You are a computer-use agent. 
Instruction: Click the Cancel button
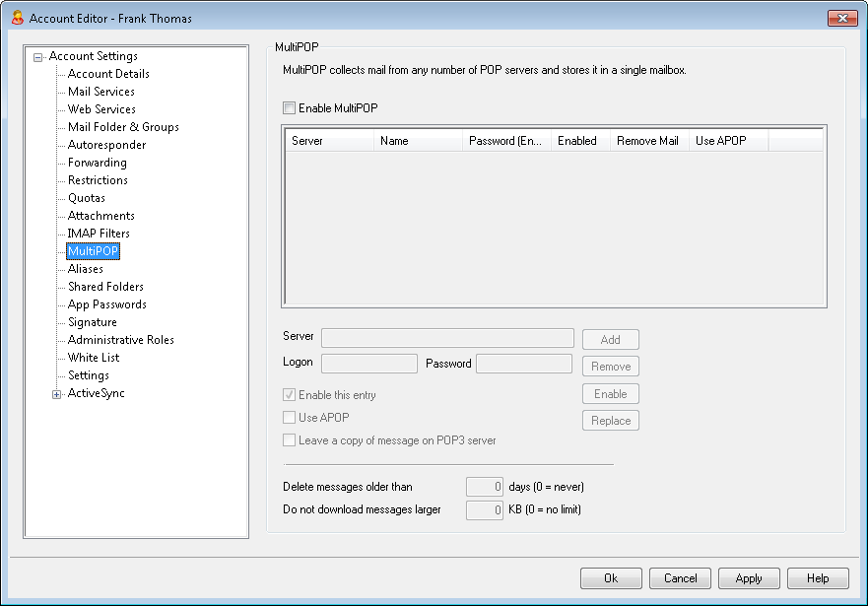pos(680,578)
